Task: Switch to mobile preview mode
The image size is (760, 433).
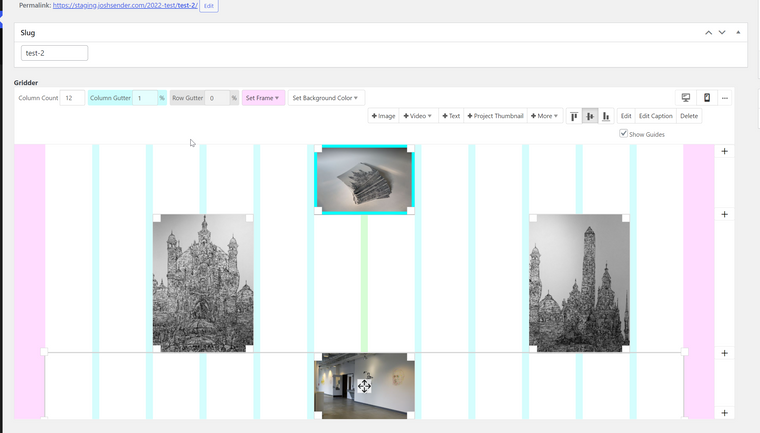Action: coord(707,98)
